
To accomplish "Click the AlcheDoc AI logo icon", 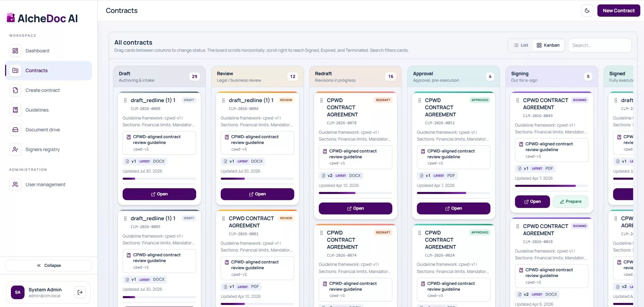I will 11,17.
